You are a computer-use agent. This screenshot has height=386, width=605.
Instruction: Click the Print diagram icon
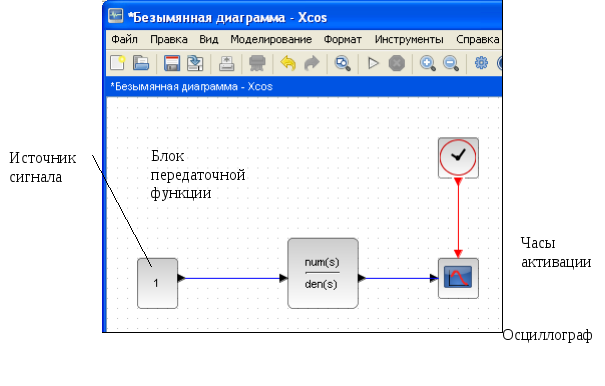226,63
